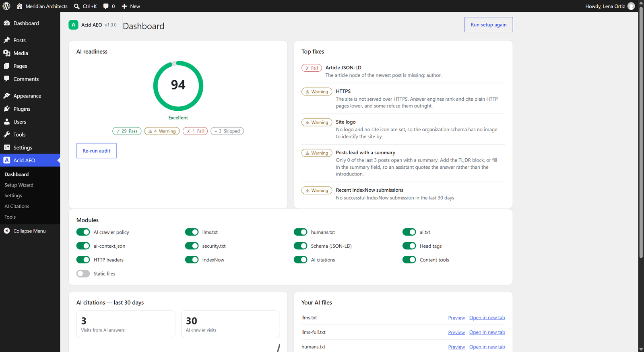Click the WordPress logo icon
This screenshot has width=644, height=352.
point(6,6)
